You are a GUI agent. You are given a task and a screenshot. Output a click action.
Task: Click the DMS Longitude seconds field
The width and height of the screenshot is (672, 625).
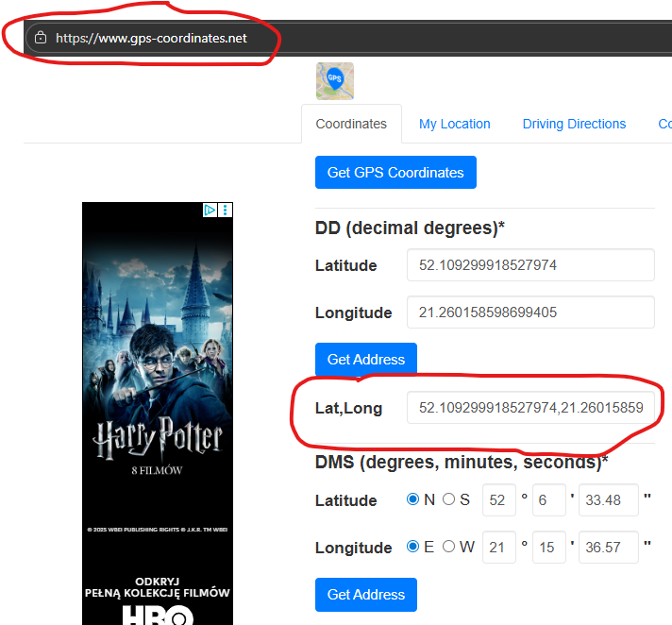(608, 548)
